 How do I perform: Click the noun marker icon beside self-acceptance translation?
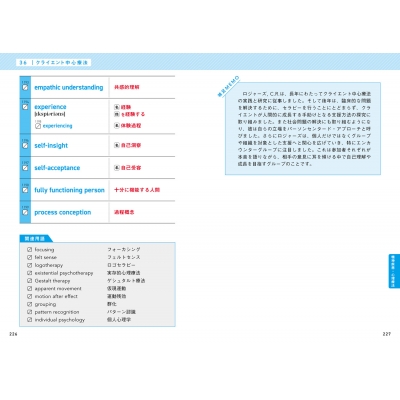point(117,168)
